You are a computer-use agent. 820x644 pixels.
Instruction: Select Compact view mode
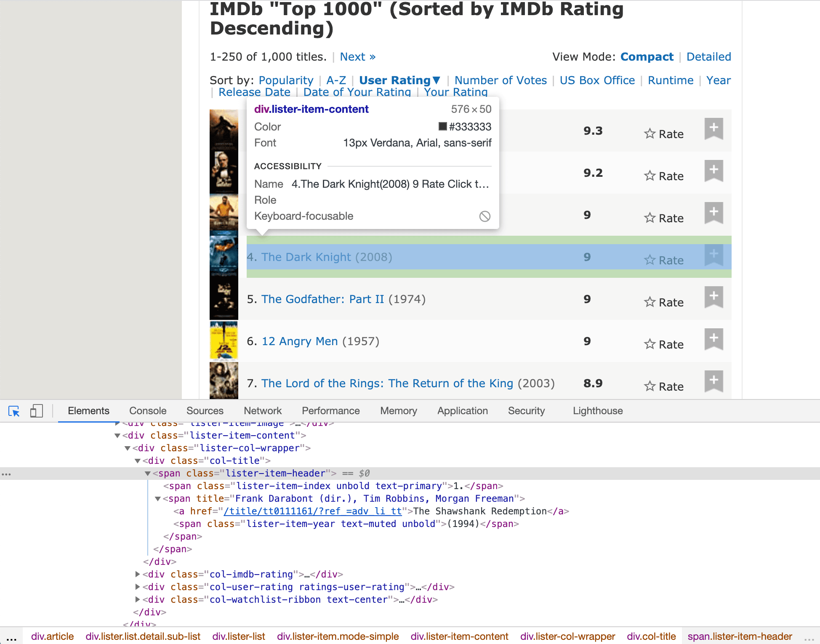(x=647, y=57)
